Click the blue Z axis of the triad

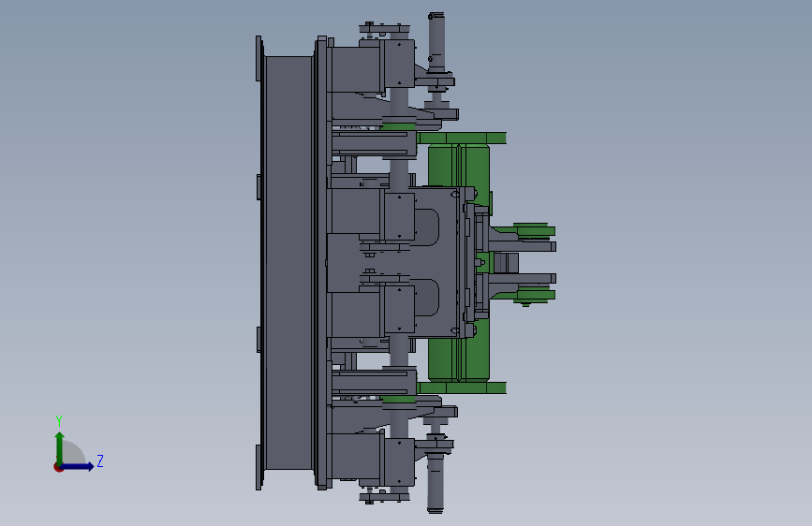(x=78, y=466)
